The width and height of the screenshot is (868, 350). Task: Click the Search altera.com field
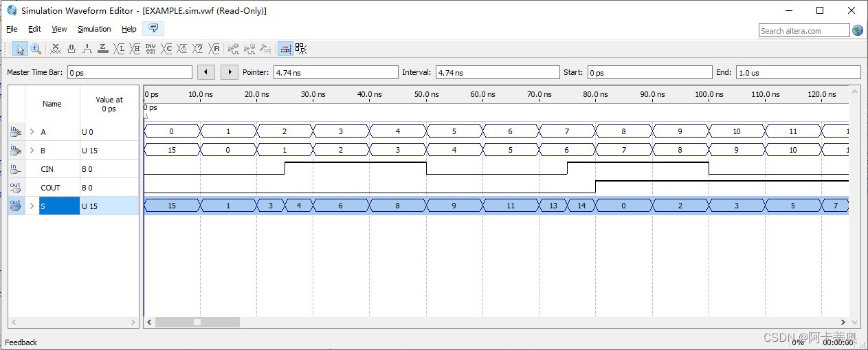click(804, 30)
